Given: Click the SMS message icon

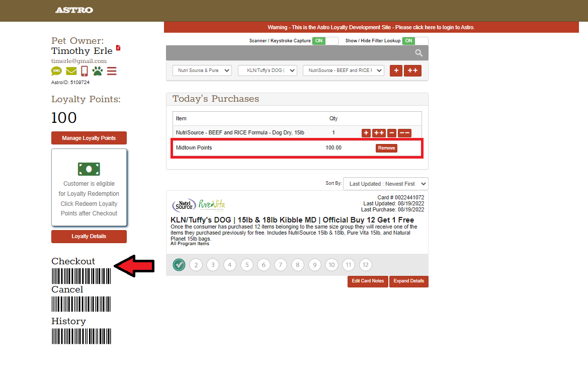Looking at the screenshot, I should point(56,71).
